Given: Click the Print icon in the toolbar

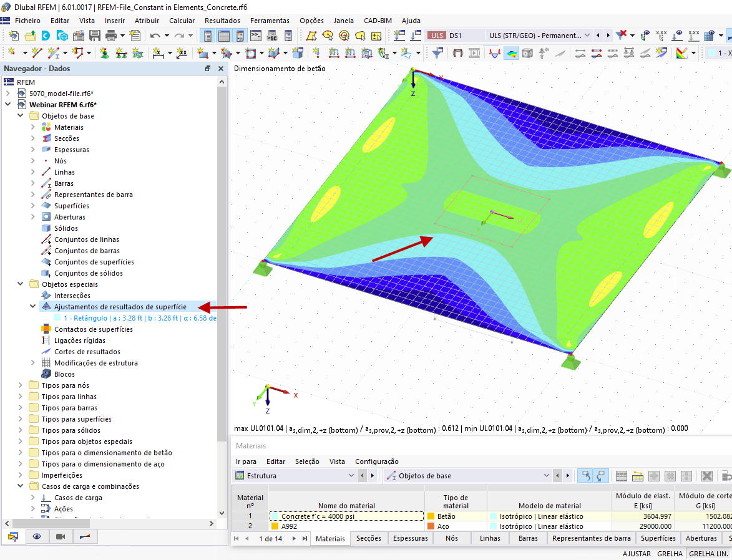Looking at the screenshot, I should (x=111, y=36).
